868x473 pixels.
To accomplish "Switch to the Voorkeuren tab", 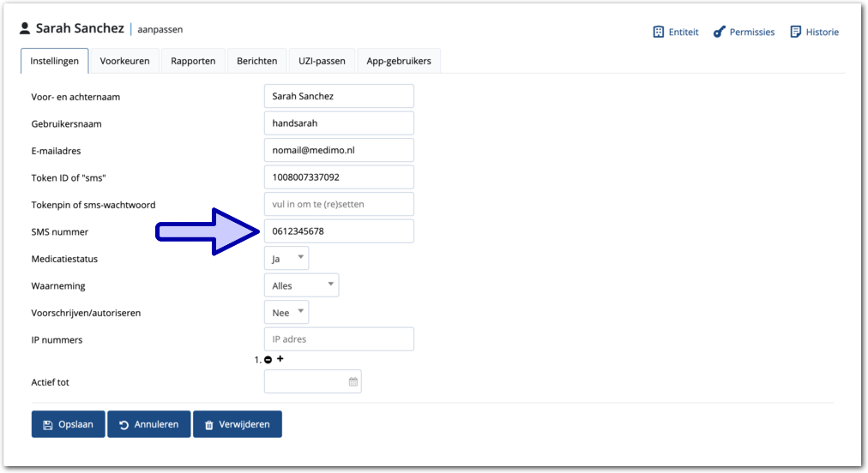I will pyautogui.click(x=124, y=61).
